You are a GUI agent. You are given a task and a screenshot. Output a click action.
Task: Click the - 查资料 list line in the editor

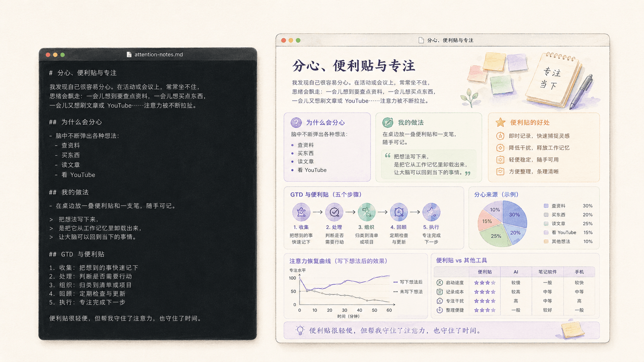[67, 145]
